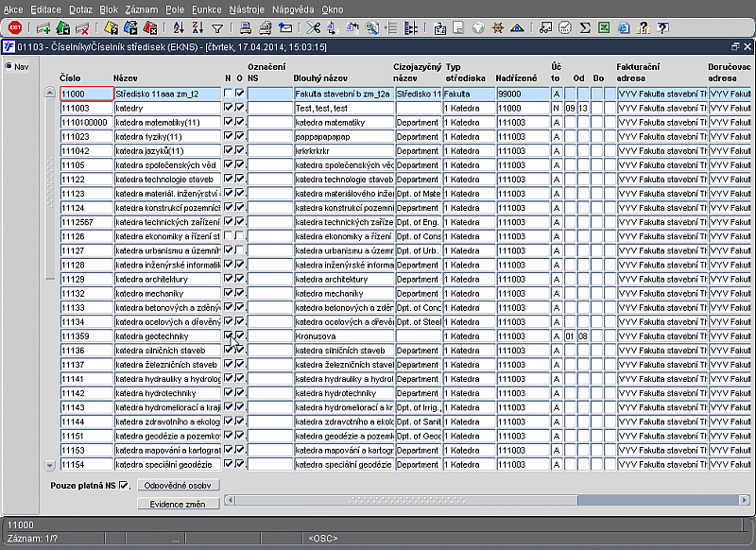
Task: Click the 'Fakulta' typ střediska cell
Action: point(469,94)
